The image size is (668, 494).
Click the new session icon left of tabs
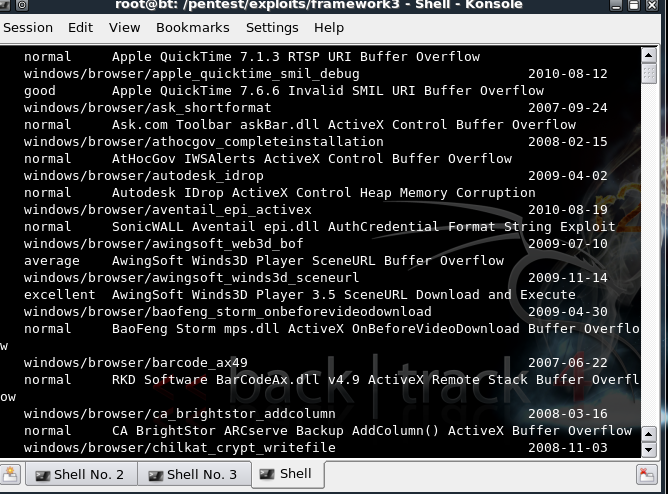click(10, 474)
